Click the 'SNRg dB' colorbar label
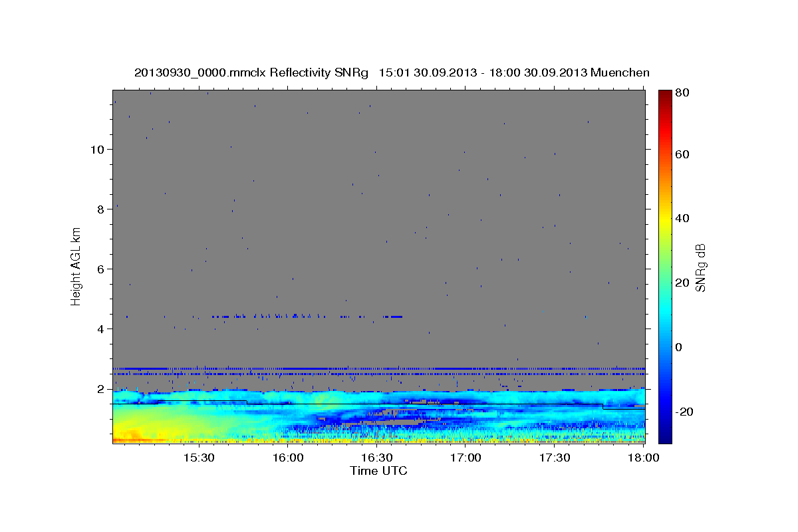 700,268
